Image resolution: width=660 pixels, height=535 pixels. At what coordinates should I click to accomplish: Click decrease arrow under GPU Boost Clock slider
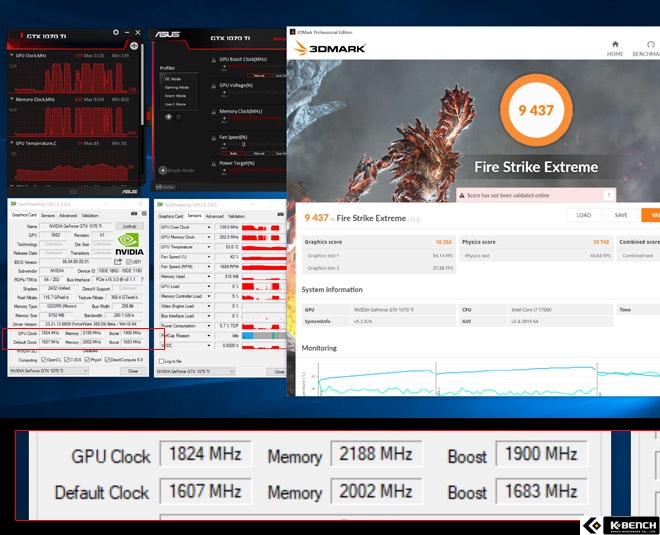(224, 67)
